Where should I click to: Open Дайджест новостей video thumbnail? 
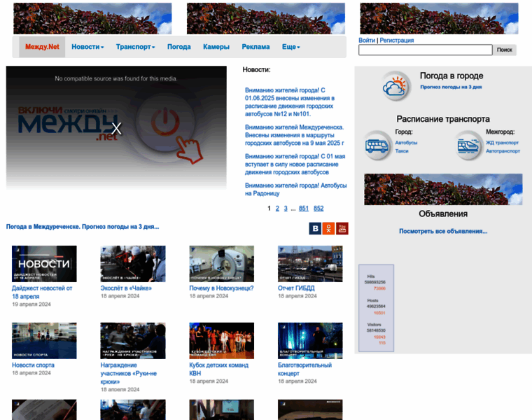pos(44,264)
